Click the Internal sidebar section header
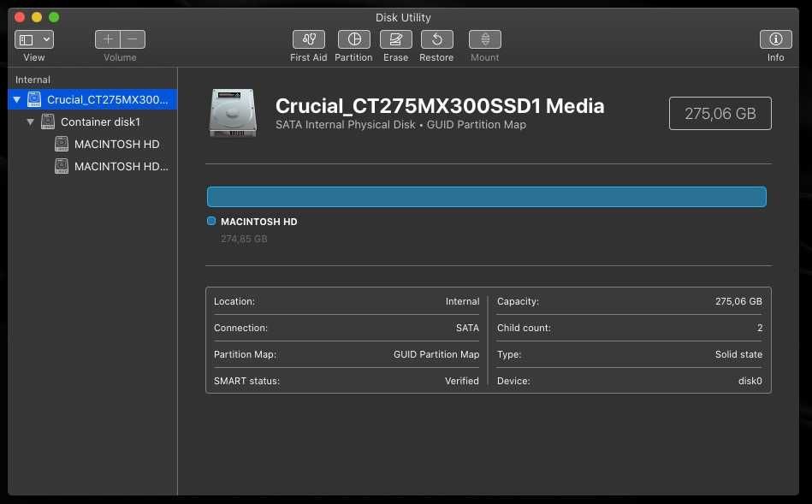812x504 pixels. tap(33, 80)
